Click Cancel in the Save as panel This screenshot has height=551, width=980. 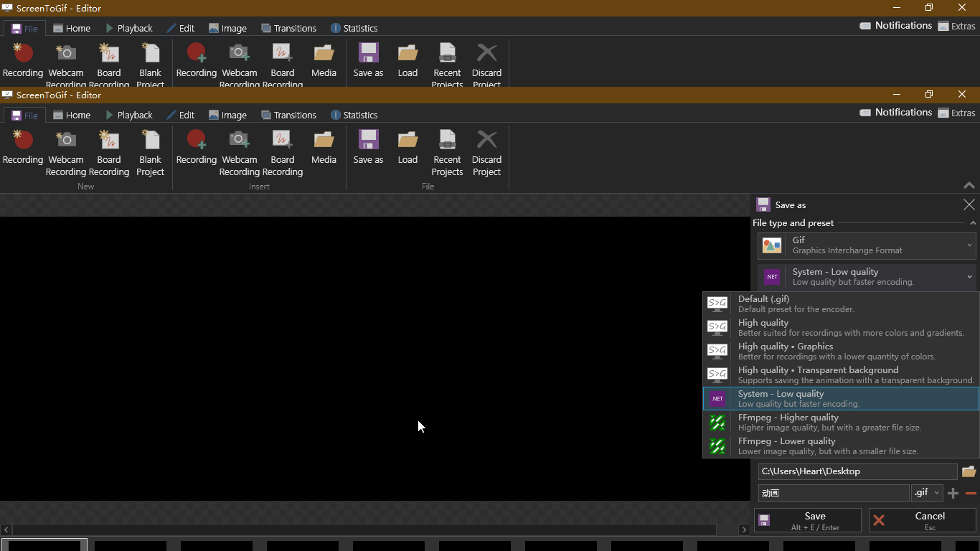click(923, 520)
